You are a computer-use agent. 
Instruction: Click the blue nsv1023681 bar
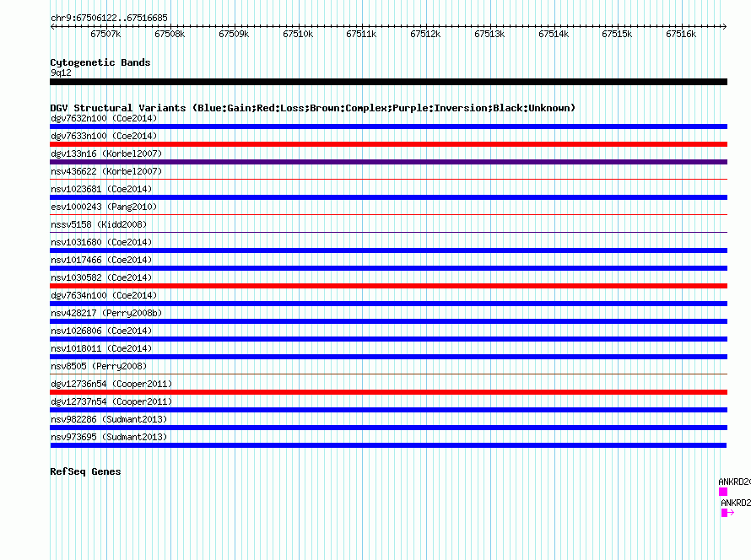coord(388,197)
